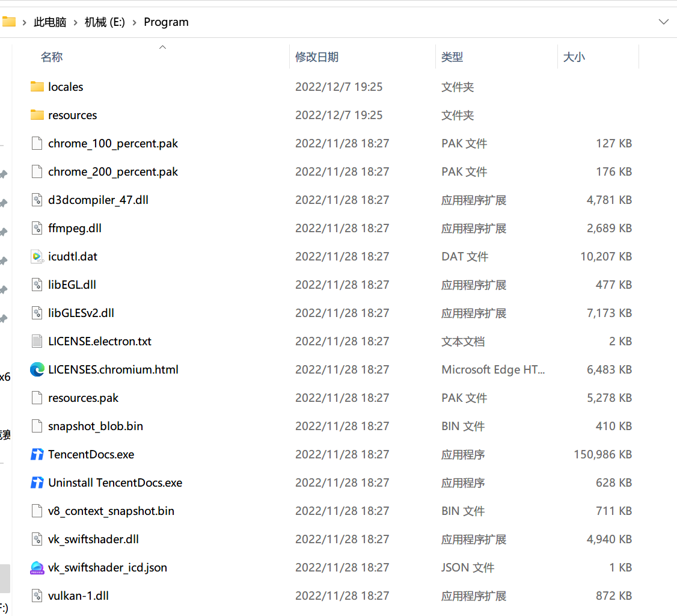The image size is (677, 616).
Task: Select TencentDocs.exe file name
Action: pyautogui.click(x=91, y=454)
